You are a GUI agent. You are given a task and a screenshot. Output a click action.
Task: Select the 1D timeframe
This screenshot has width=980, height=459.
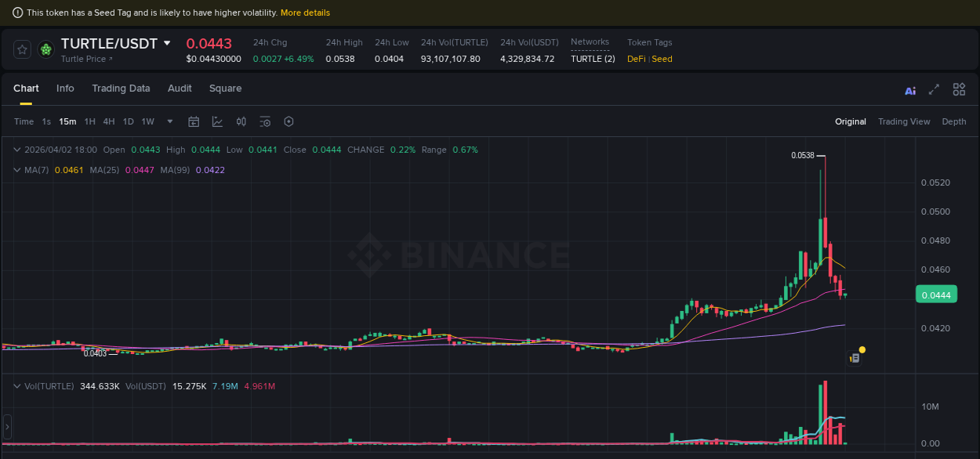128,121
